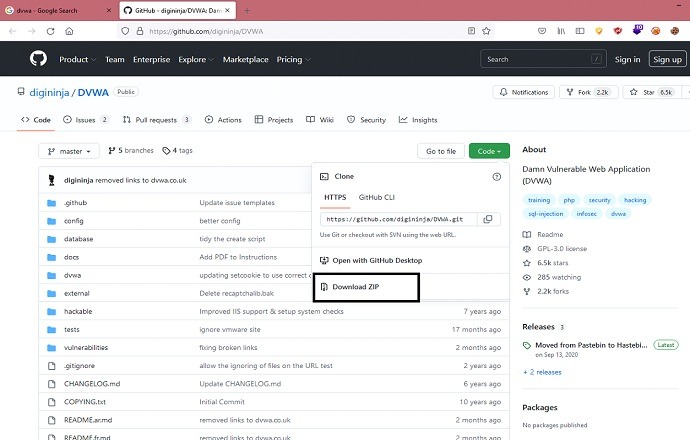
Task: Select the Code repository tab
Action: tap(36, 120)
